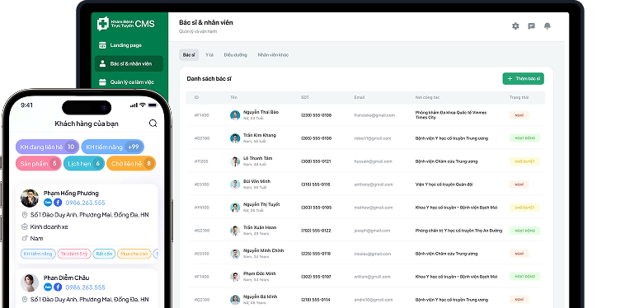Open the settings gear in CMS header
The width and height of the screenshot is (644, 308).
[515, 26]
